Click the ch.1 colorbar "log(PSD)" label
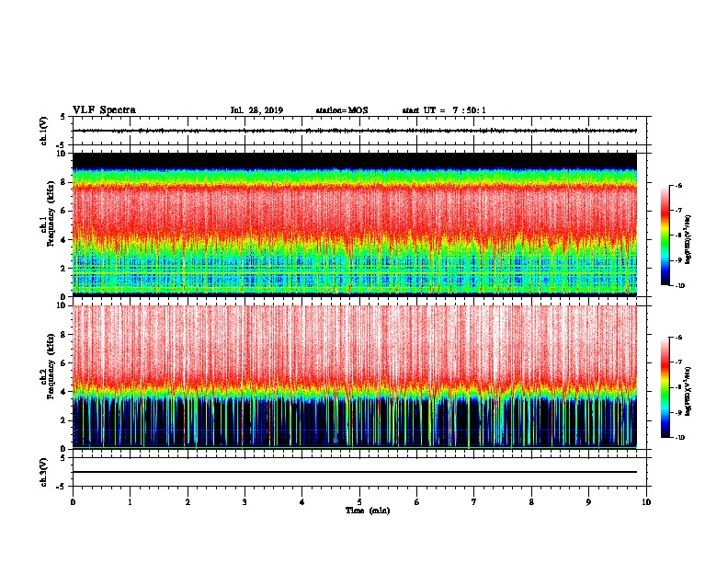Viewport: 728px width, 563px height. tap(689, 239)
